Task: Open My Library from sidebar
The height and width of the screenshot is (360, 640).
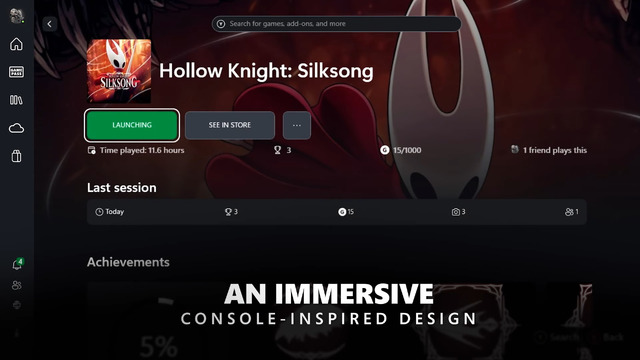Action: click(16, 100)
